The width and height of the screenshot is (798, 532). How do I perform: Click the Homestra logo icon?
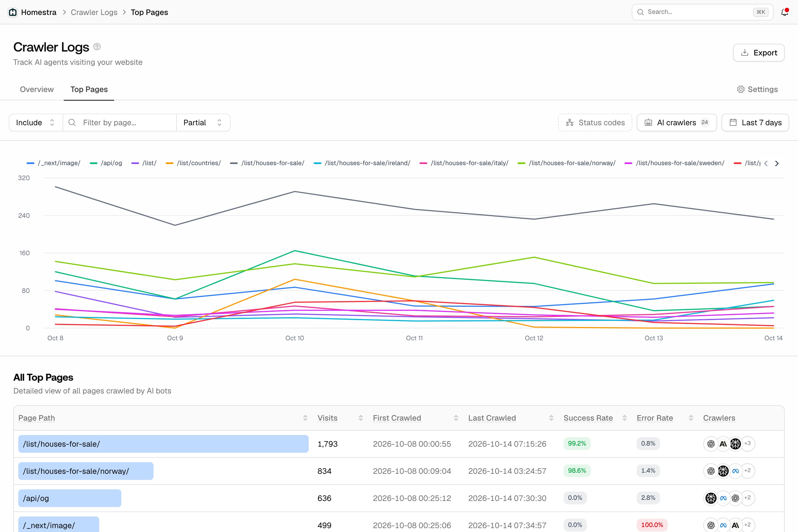click(12, 12)
